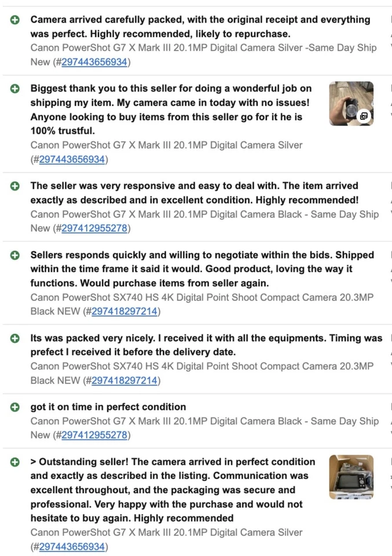Click the multi-photo gallery icon on the hand-held camera thumbnail
392x556 pixels.
(364, 116)
